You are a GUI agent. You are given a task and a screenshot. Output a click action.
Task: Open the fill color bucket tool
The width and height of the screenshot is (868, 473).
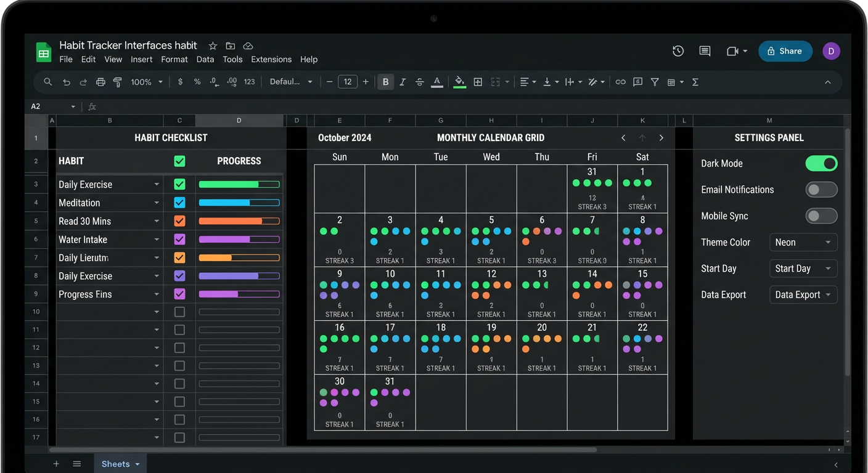coord(459,82)
